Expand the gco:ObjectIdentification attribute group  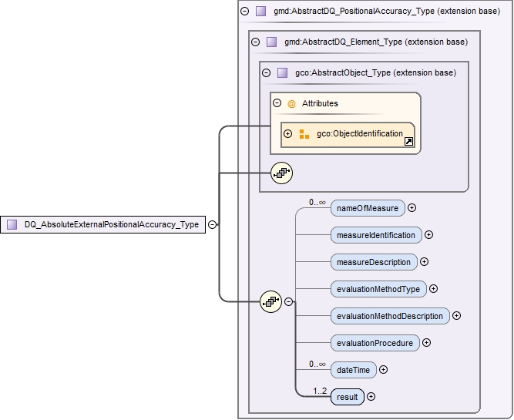point(288,133)
